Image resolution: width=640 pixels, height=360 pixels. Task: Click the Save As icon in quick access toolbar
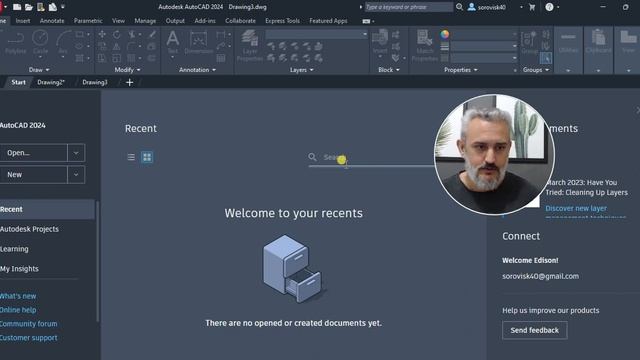tap(53, 7)
